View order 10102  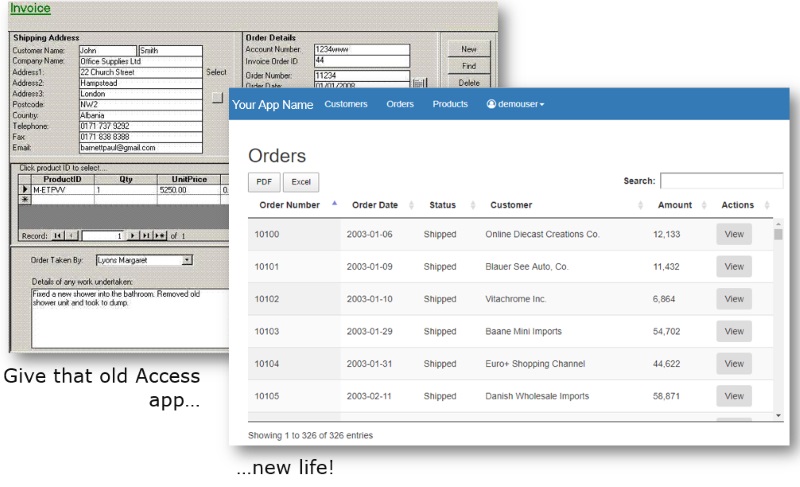734,299
